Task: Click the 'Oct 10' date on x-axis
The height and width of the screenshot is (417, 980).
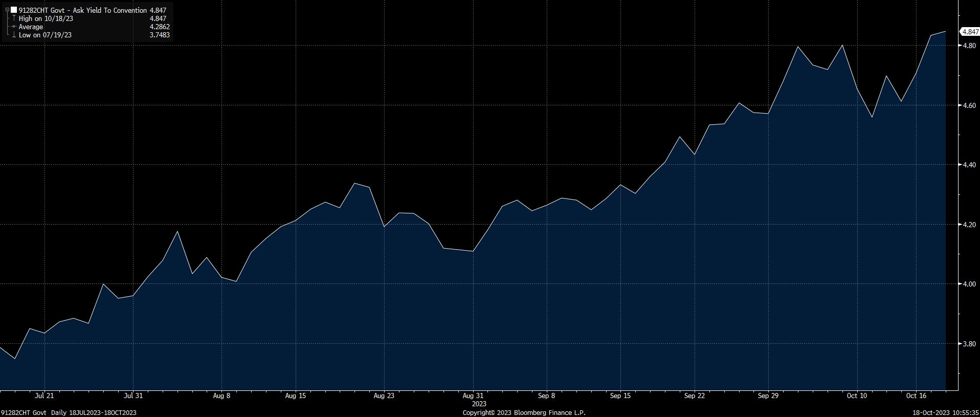Action: pos(857,396)
